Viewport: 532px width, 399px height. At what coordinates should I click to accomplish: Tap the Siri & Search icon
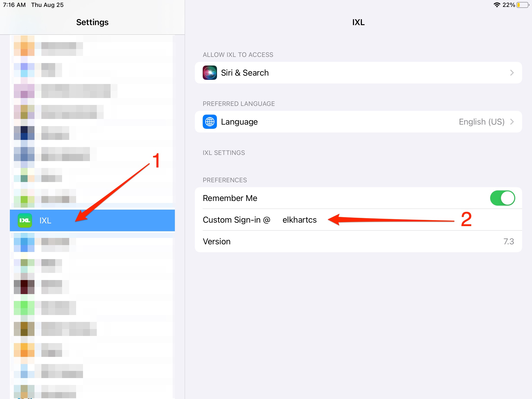(x=210, y=73)
